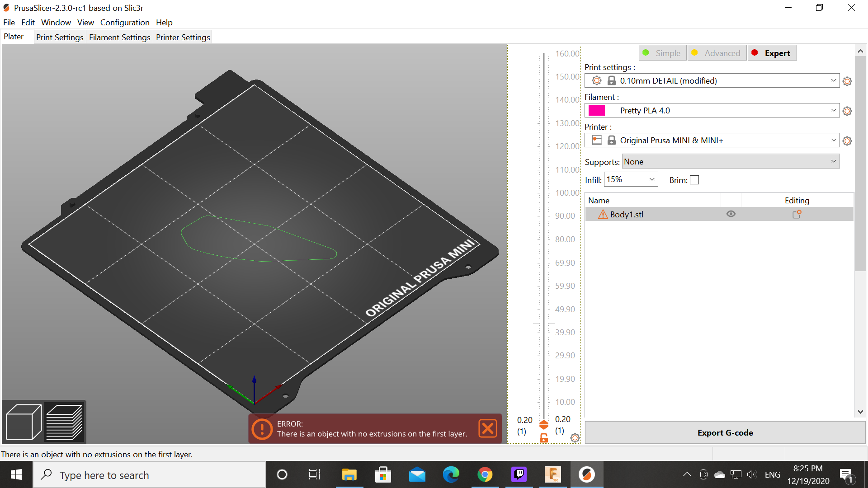Open Fusion 360 from taskbar
868x488 pixels.
coord(552,474)
